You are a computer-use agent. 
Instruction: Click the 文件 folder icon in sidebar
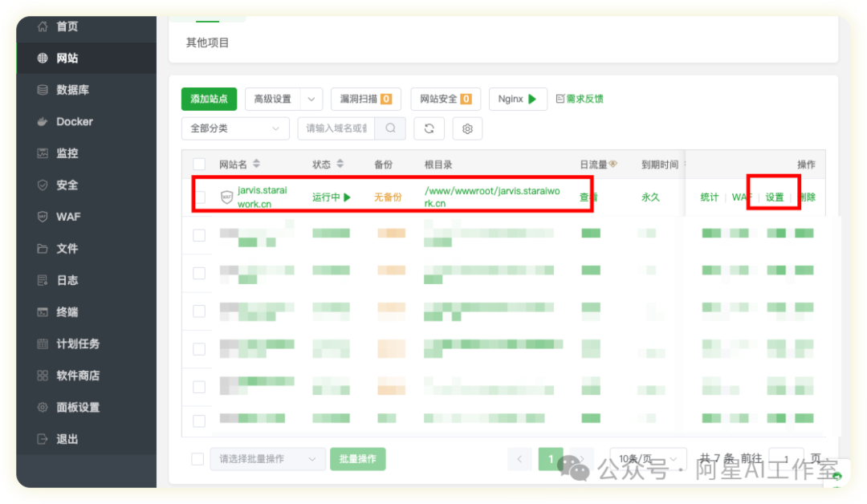coord(43,249)
